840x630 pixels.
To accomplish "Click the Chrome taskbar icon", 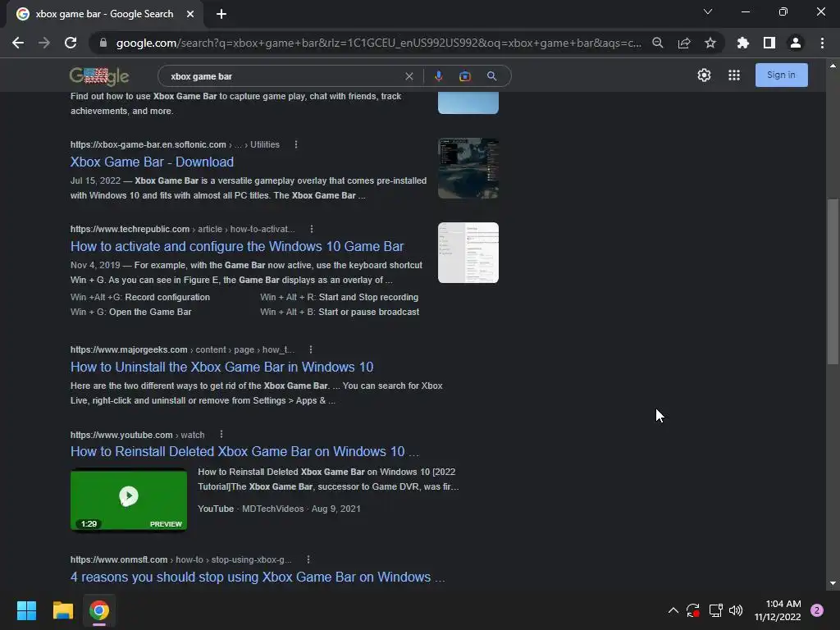I will click(x=99, y=610).
